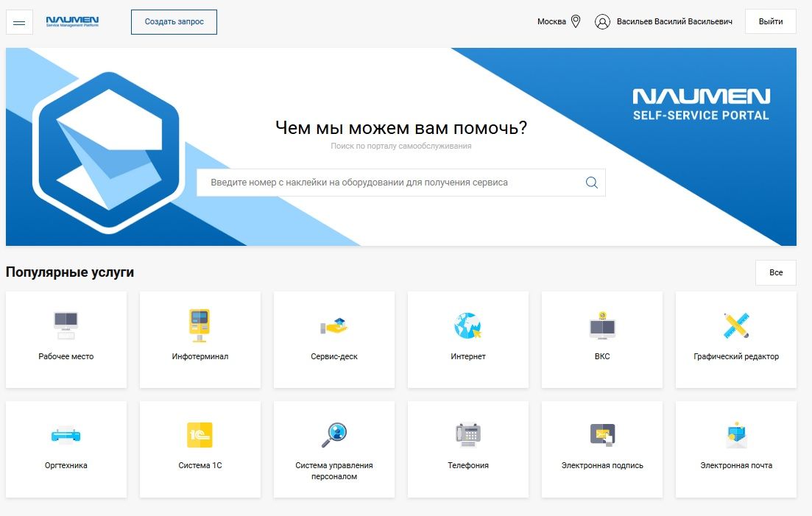This screenshot has height=516, width=812.
Task: Focus the equipment sticker number search field
Action: click(400, 182)
